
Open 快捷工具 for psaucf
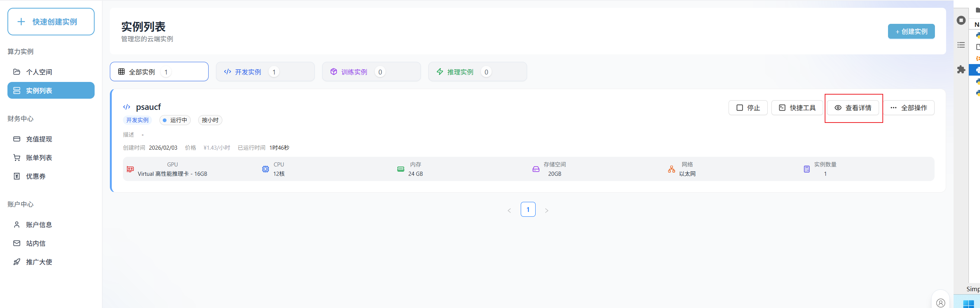point(797,108)
